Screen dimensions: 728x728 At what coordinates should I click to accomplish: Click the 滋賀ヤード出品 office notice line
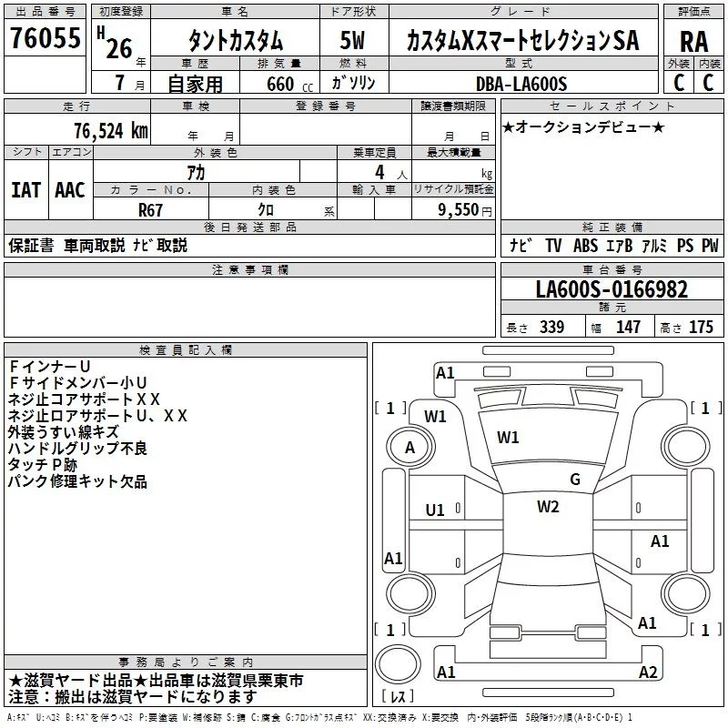point(156,681)
